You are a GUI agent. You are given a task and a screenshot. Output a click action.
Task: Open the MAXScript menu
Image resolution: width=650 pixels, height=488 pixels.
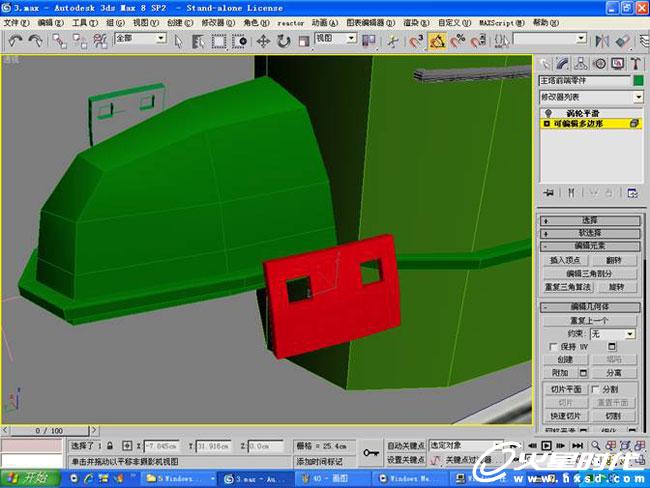(x=502, y=23)
